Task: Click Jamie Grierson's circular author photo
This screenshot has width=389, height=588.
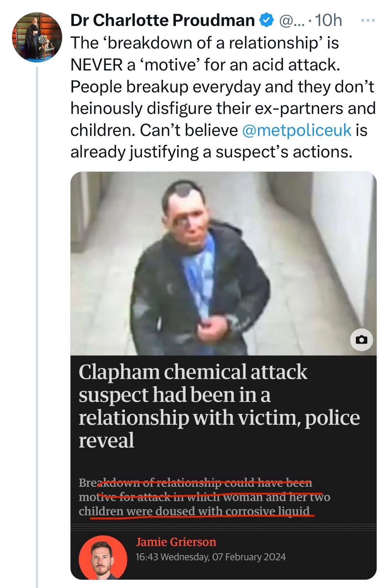Action: click(x=103, y=557)
